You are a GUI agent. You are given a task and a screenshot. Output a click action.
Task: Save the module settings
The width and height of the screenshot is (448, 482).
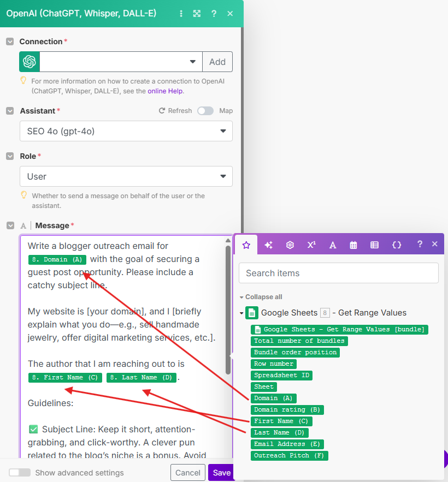pos(221,473)
